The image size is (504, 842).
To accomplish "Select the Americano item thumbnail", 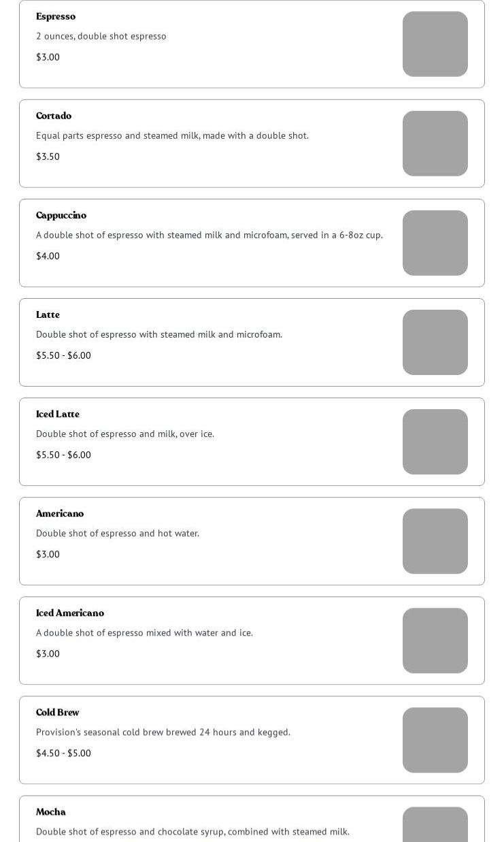I will pyautogui.click(x=435, y=541).
